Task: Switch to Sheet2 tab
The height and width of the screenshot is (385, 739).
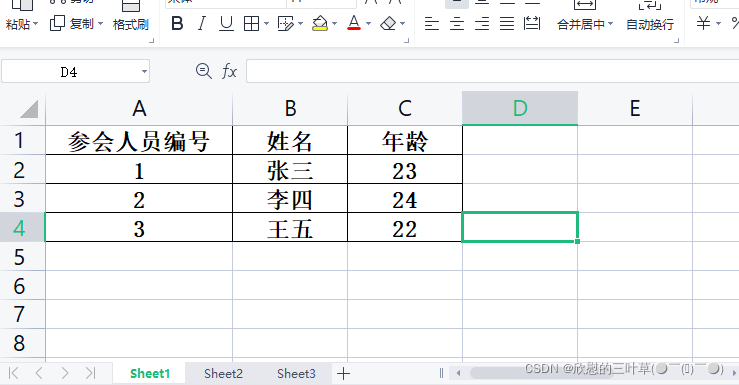Action: (x=223, y=374)
